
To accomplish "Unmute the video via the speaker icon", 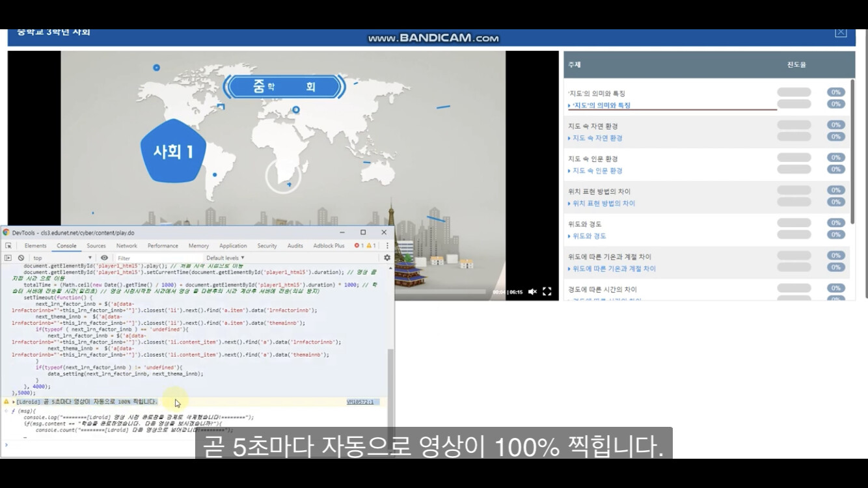I will click(x=532, y=291).
